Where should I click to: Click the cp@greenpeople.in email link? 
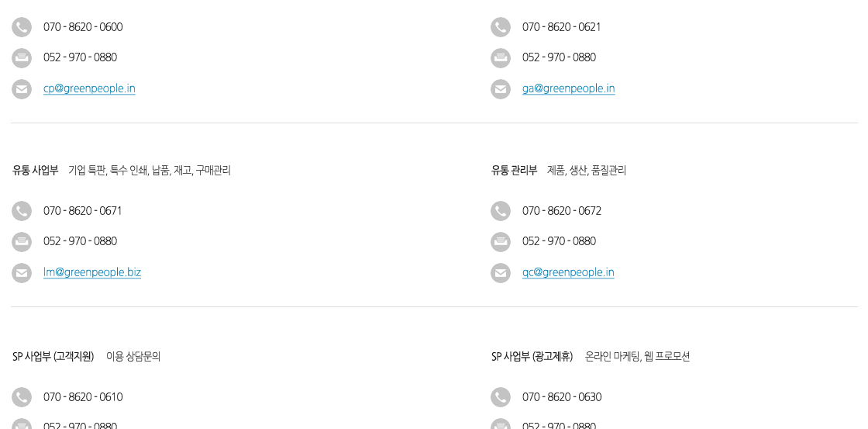89,88
